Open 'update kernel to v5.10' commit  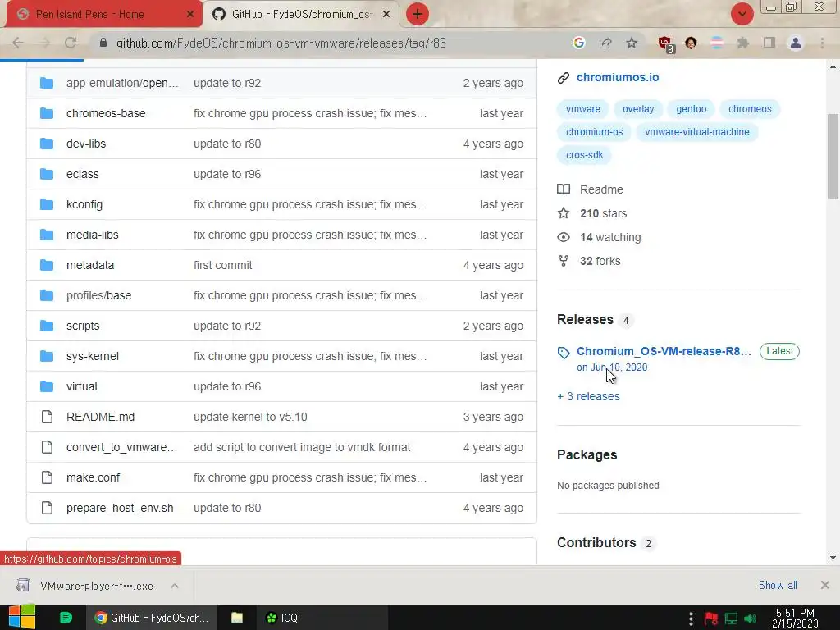pyautogui.click(x=250, y=417)
